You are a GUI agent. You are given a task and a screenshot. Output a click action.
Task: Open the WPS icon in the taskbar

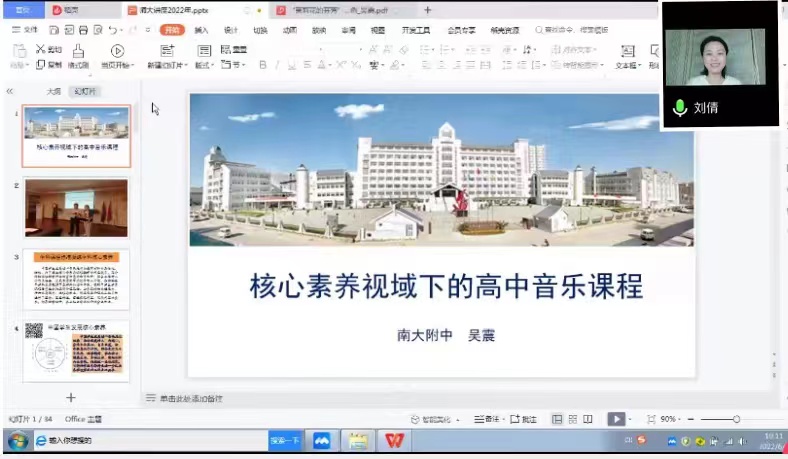395,440
